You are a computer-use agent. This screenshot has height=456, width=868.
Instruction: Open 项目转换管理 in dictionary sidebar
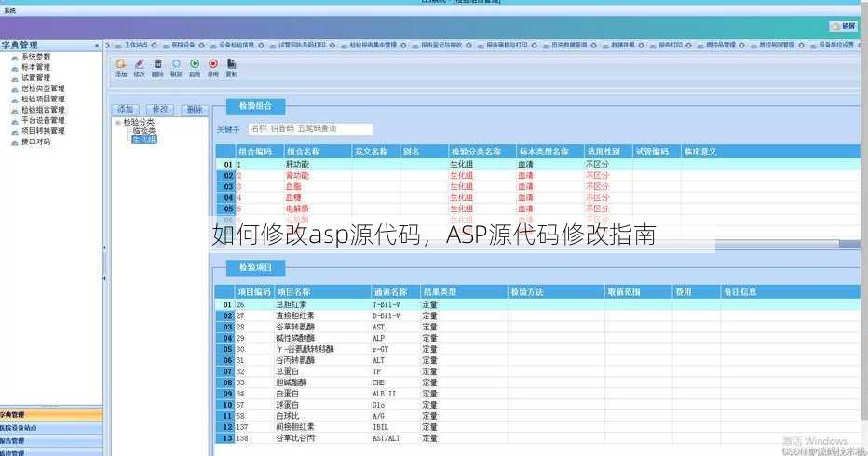pos(43,131)
